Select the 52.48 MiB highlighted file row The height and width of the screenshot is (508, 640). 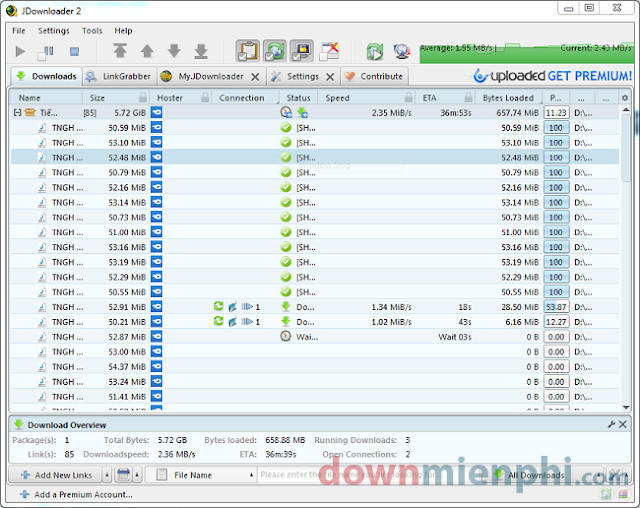315,158
